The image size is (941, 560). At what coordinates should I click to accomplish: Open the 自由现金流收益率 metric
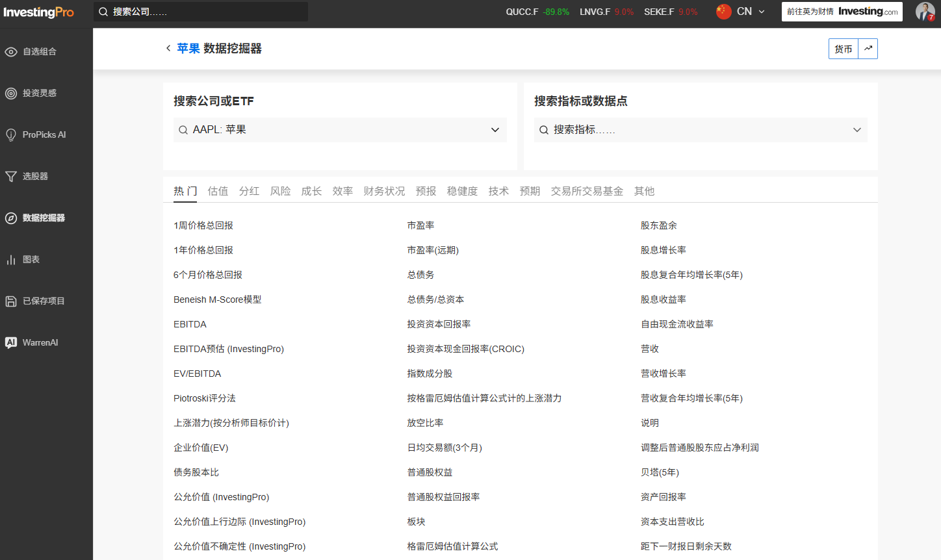coord(677,324)
